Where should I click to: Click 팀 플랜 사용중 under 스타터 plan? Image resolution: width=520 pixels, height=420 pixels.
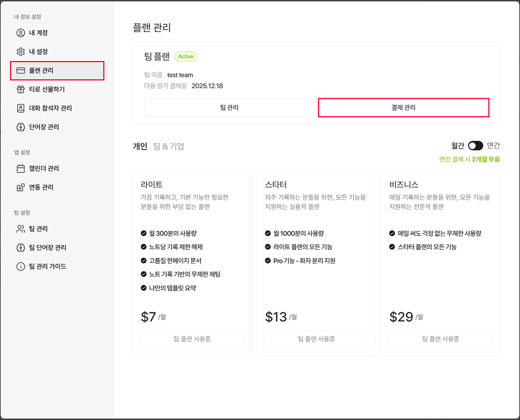316,339
